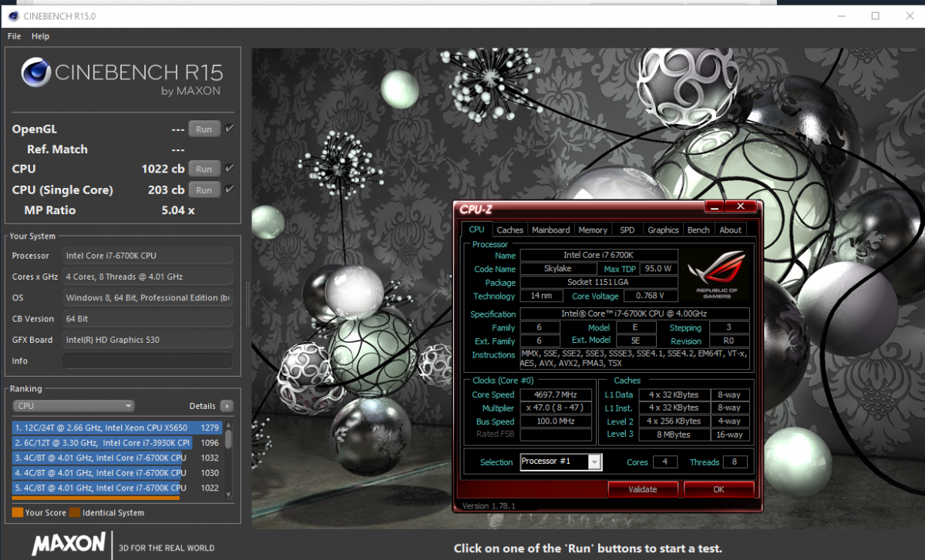The width and height of the screenshot is (925, 560).
Task: Click the Specification field in CPU-Z
Action: pyautogui.click(x=634, y=314)
